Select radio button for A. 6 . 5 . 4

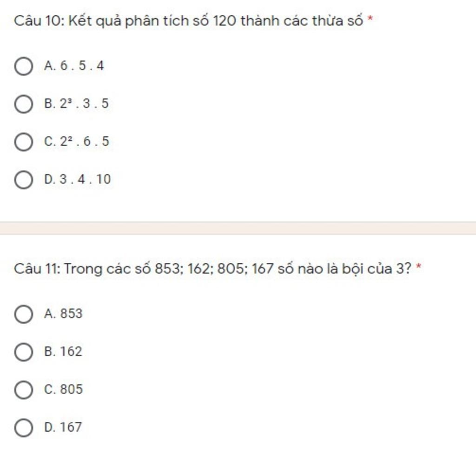coord(23,66)
